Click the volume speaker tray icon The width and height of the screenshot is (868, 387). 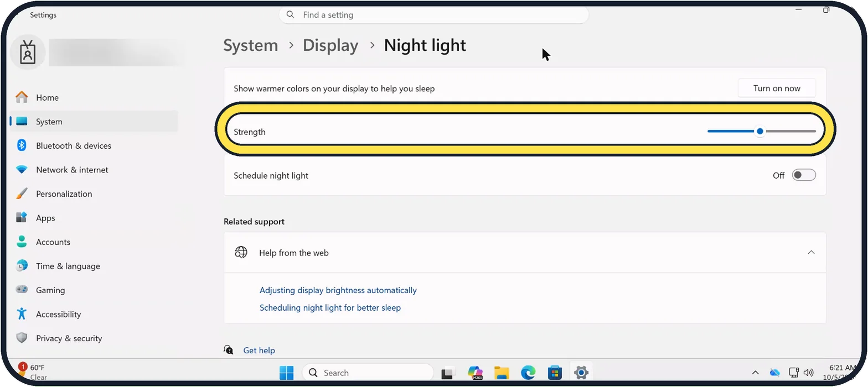pyautogui.click(x=808, y=373)
